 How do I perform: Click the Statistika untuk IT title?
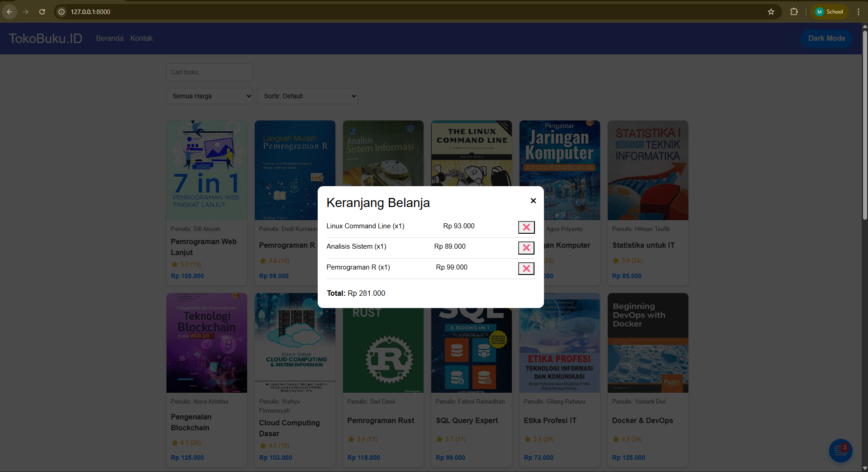tap(643, 245)
